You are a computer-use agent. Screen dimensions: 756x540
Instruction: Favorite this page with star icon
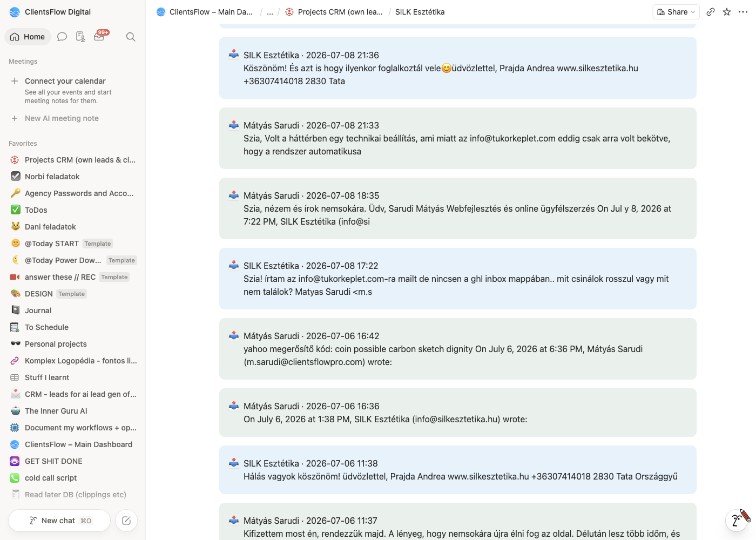727,12
